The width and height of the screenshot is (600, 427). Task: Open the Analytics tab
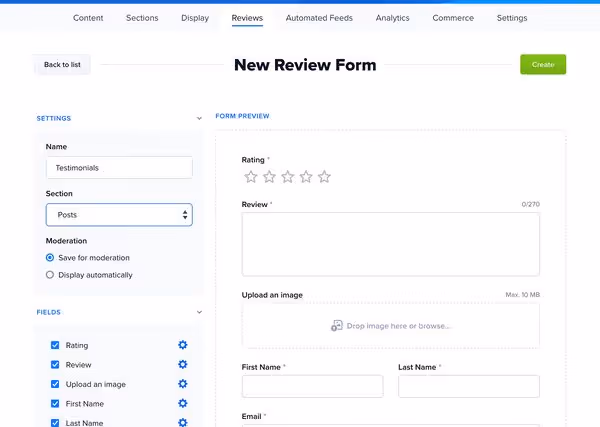point(393,18)
